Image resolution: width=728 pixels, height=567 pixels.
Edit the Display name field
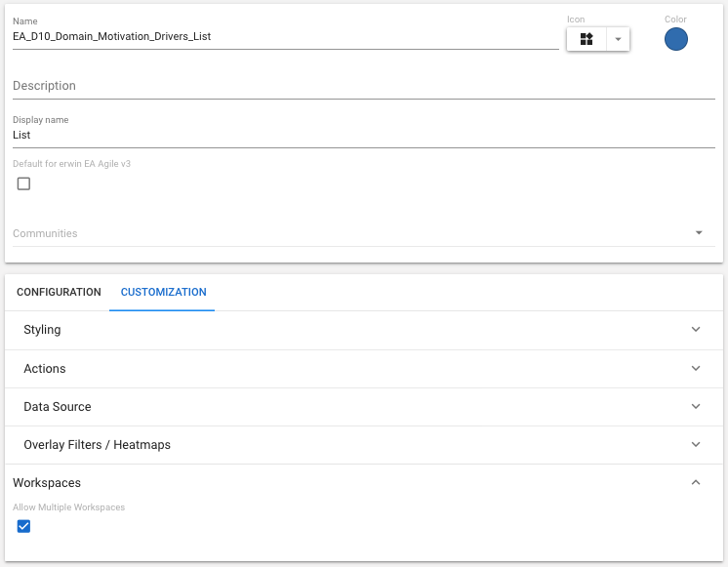[363, 136]
